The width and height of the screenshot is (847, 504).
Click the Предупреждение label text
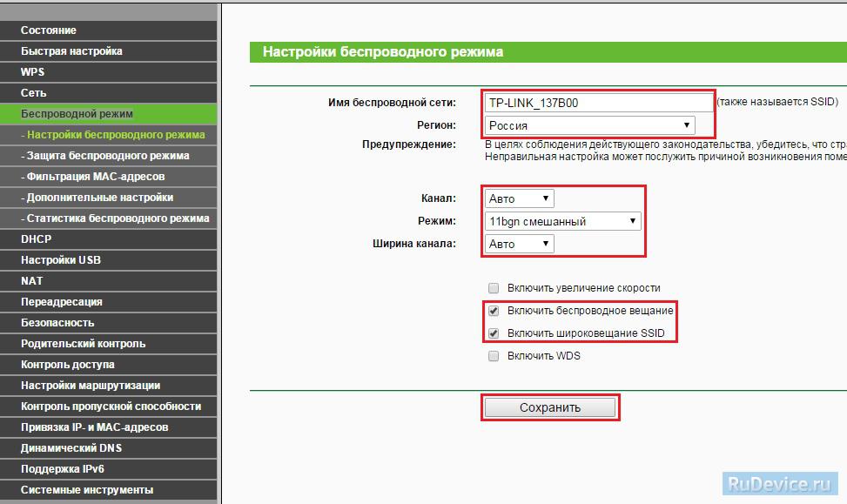[x=409, y=144]
